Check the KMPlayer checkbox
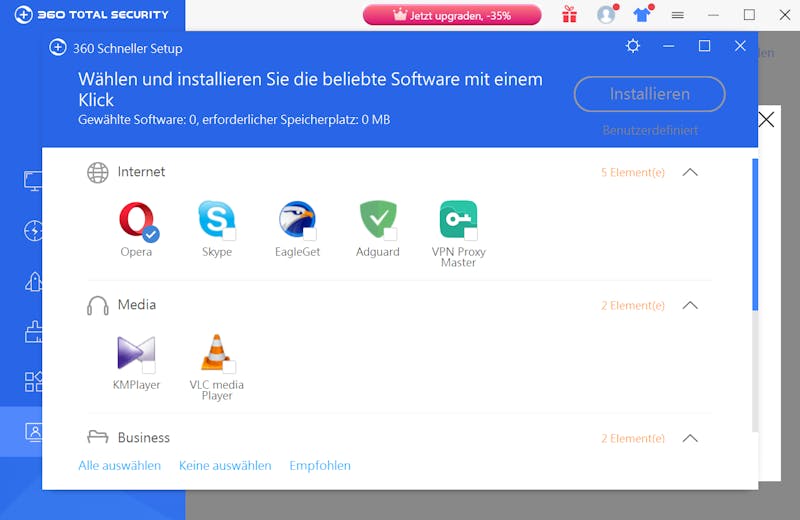Viewport: 800px width, 520px height. pyautogui.click(x=149, y=367)
